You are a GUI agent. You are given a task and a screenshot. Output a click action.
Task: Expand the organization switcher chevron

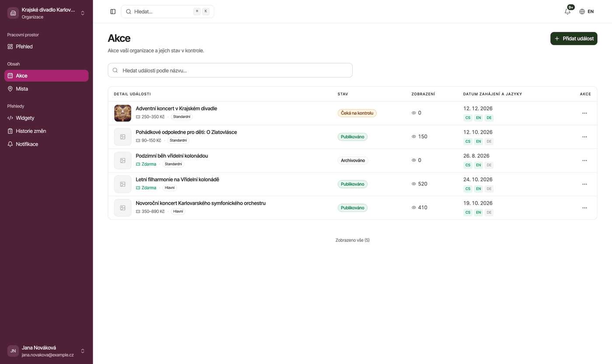click(83, 13)
